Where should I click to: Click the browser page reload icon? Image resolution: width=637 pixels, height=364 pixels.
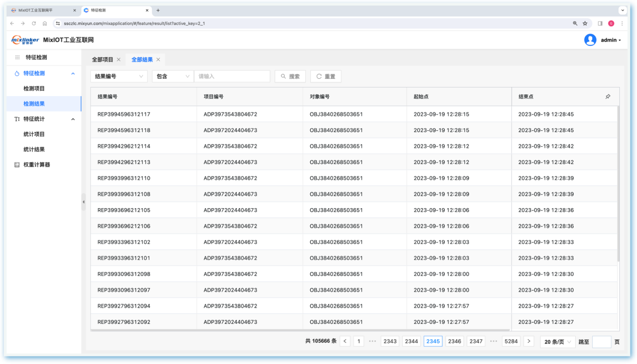tap(34, 24)
